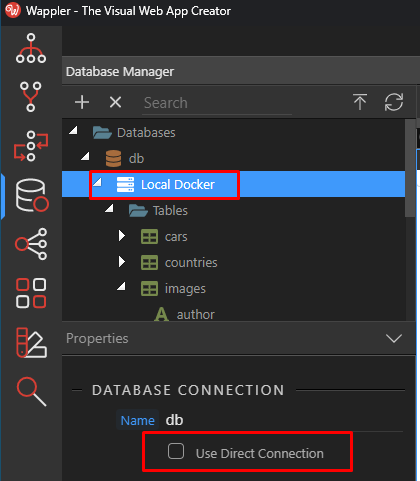
Task: Open the Site Manager hierarchy icon
Action: tap(31, 48)
